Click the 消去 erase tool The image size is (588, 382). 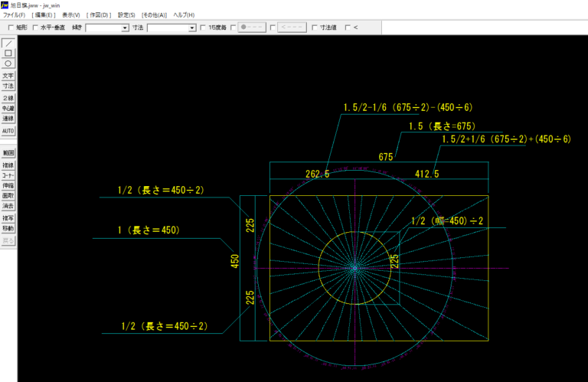8,206
